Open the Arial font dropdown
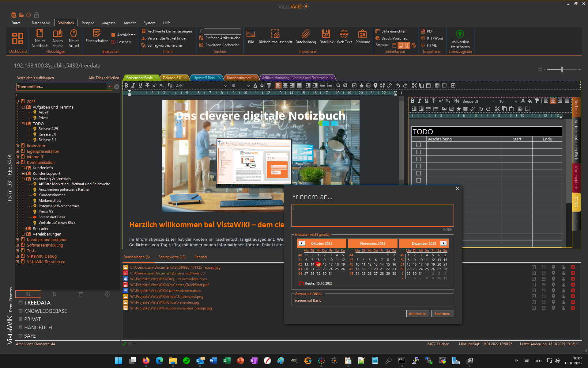This screenshot has height=368, width=588. (225, 86)
